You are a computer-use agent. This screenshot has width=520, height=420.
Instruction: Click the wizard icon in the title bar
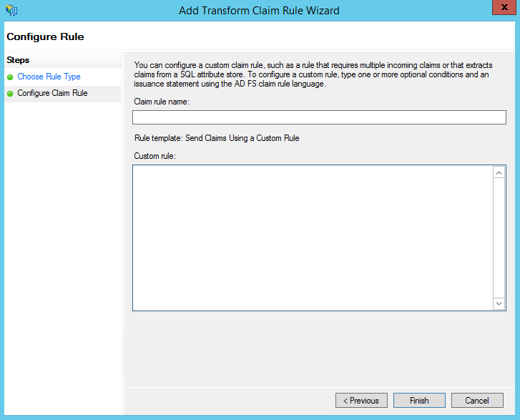coord(11,10)
